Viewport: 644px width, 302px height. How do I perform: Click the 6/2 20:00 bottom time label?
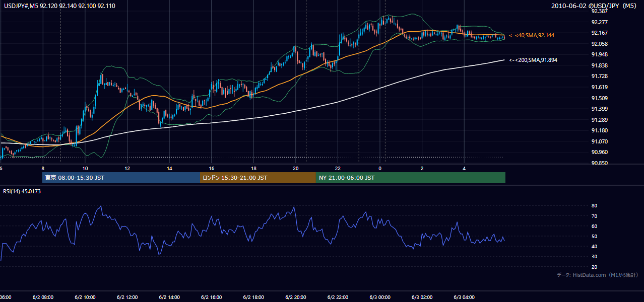click(x=296, y=297)
